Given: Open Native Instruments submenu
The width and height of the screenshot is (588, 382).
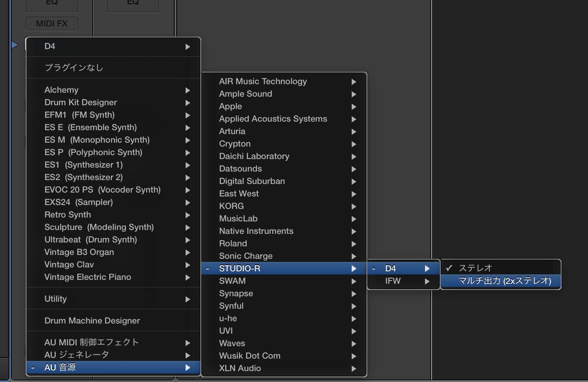Looking at the screenshot, I should pyautogui.click(x=284, y=231).
